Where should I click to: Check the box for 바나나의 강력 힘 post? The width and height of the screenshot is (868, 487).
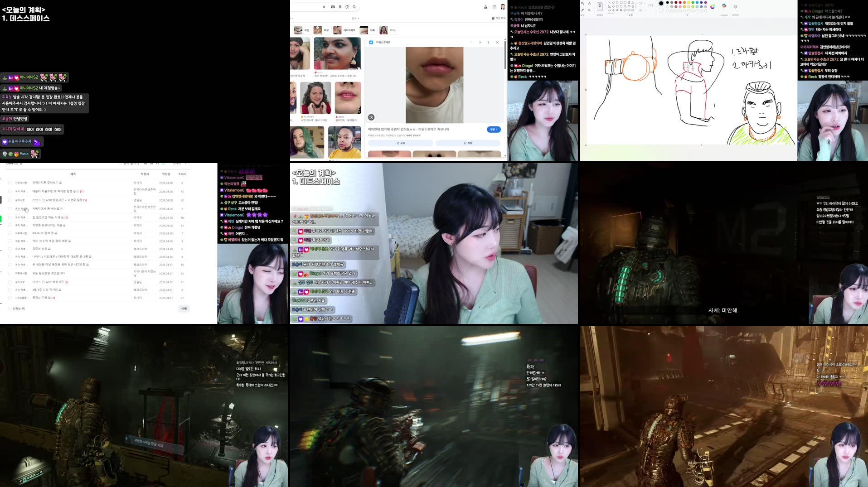10,233
